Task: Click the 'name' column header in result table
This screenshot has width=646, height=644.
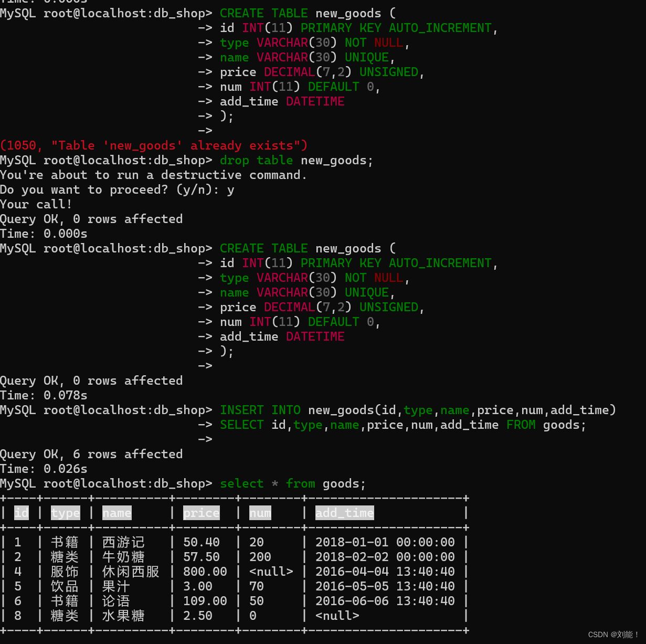Action: click(117, 513)
